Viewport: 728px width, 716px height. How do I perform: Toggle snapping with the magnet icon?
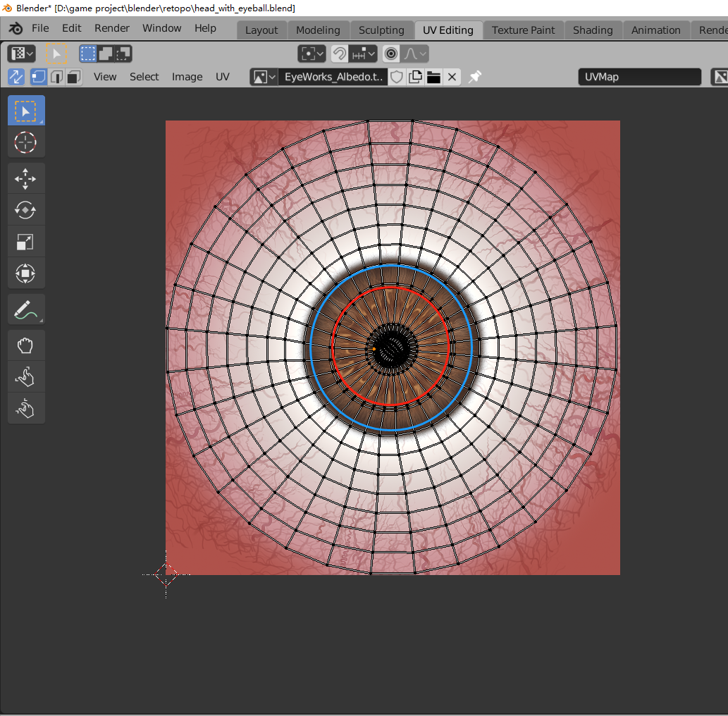pos(340,54)
